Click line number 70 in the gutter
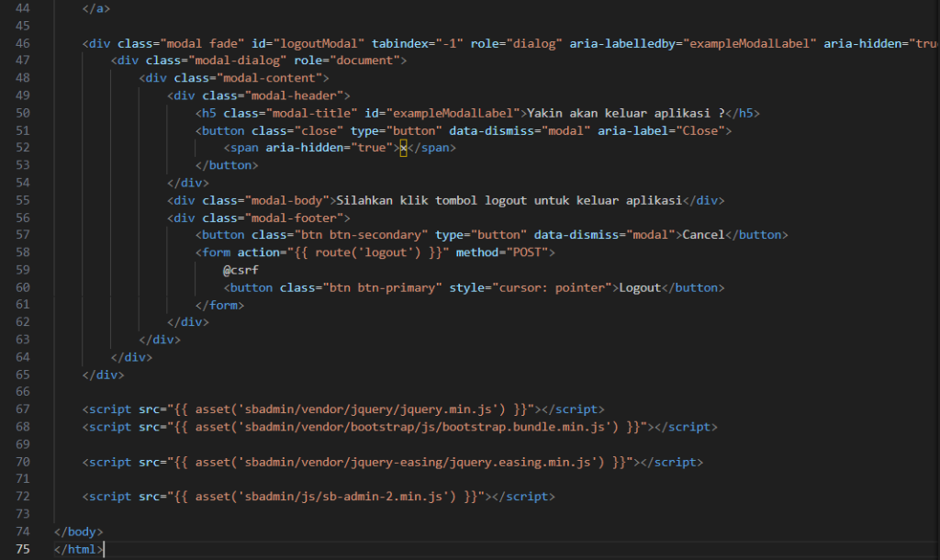The image size is (940, 560). (23, 463)
